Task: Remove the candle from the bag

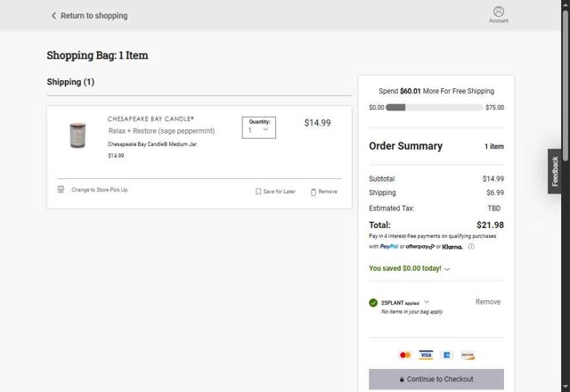Action: [x=328, y=192]
